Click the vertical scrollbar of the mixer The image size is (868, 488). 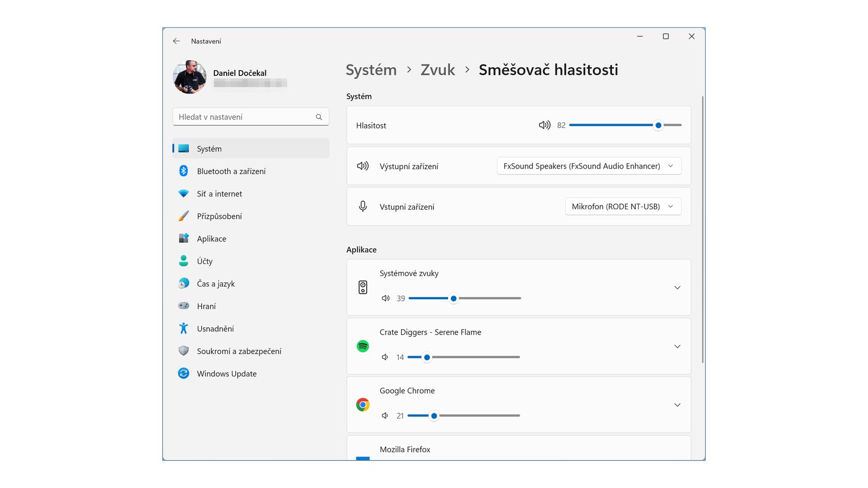coord(703,229)
